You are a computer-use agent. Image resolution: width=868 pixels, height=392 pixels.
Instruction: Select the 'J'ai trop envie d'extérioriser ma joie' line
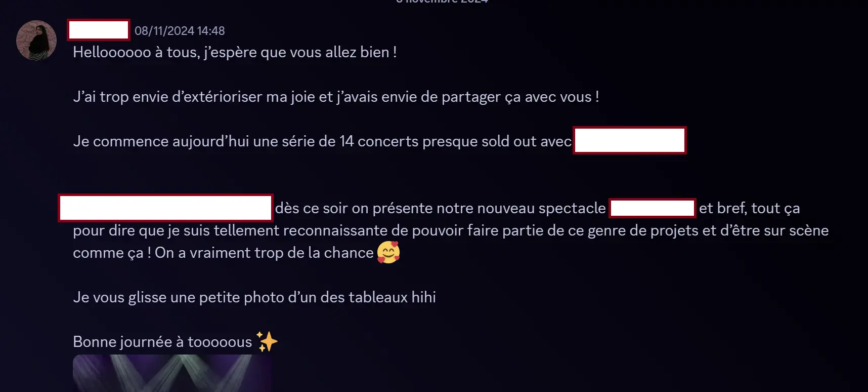point(336,97)
